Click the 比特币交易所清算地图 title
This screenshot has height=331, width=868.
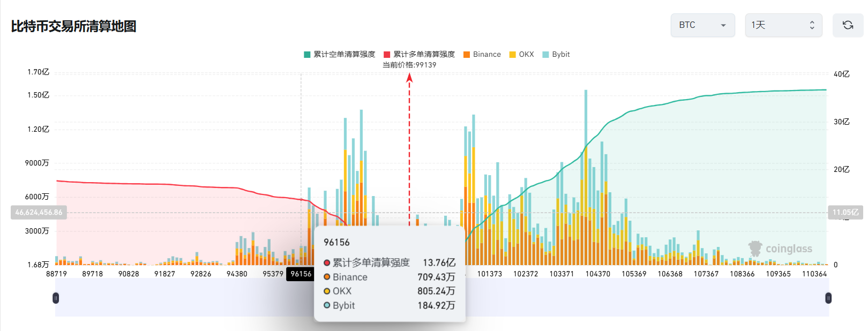[73, 26]
